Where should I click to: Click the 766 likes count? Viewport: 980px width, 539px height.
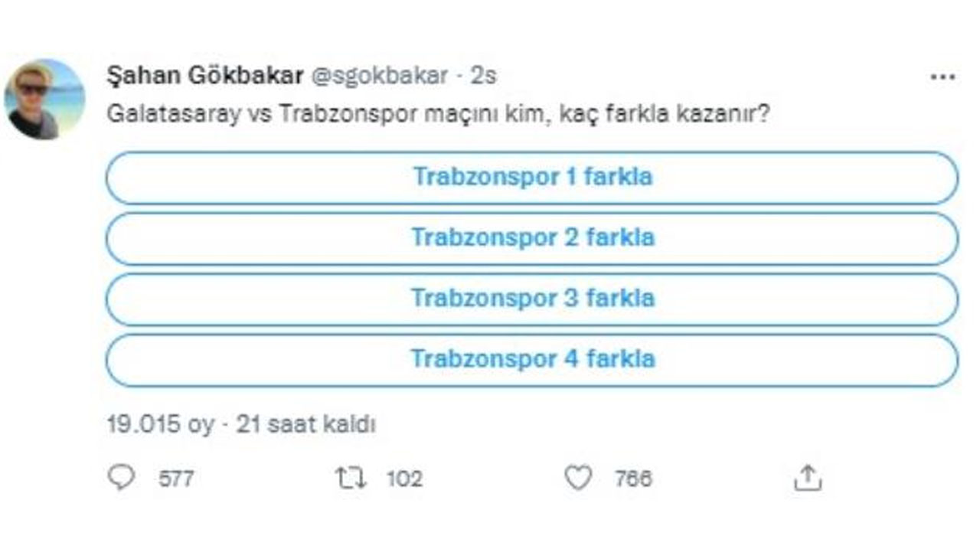point(633,479)
